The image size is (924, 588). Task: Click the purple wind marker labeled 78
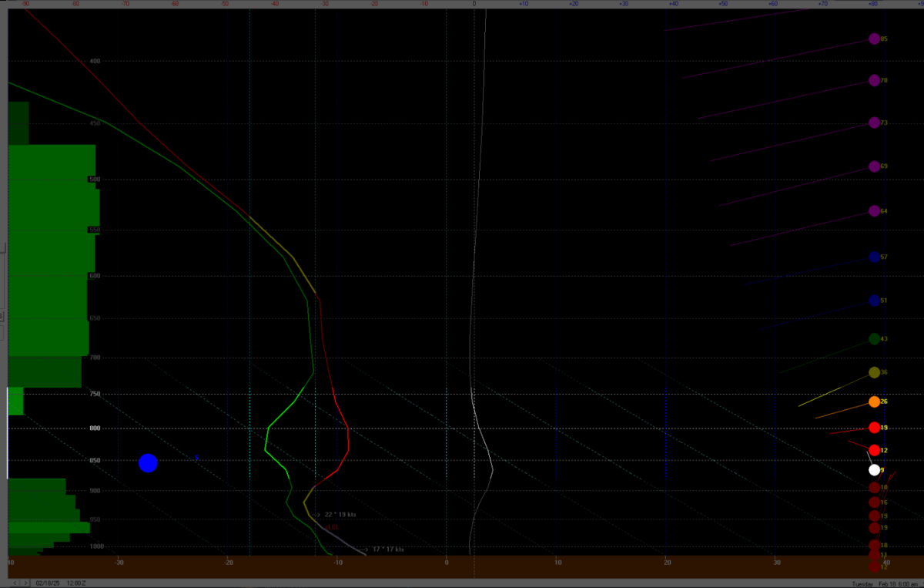coord(874,80)
